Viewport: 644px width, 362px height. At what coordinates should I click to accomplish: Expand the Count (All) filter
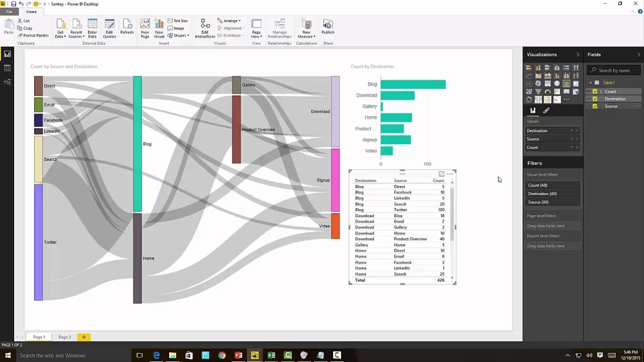[553, 185]
